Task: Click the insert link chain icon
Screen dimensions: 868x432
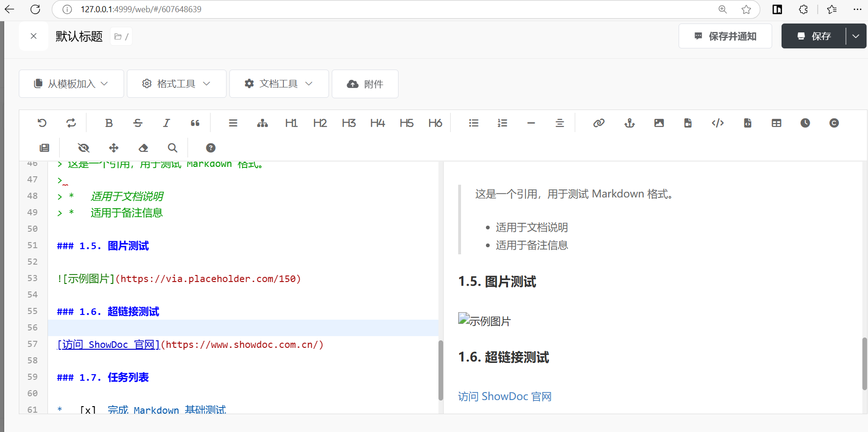Action: [x=598, y=123]
